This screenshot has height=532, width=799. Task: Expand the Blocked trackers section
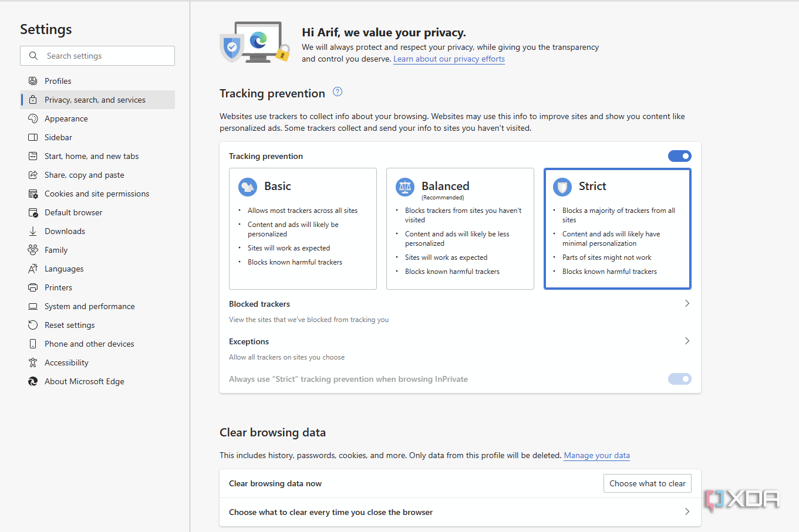coord(687,303)
